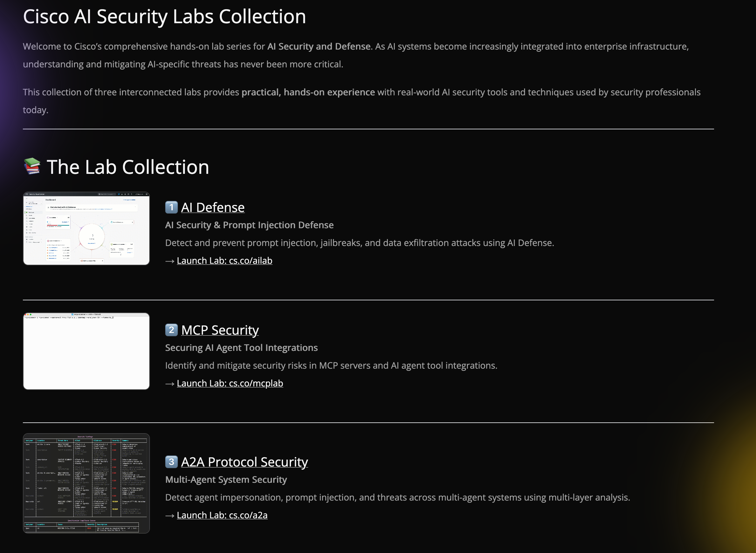This screenshot has width=756, height=553.
Task: Open the A2A Protocol Security heading link
Action: 244,462
